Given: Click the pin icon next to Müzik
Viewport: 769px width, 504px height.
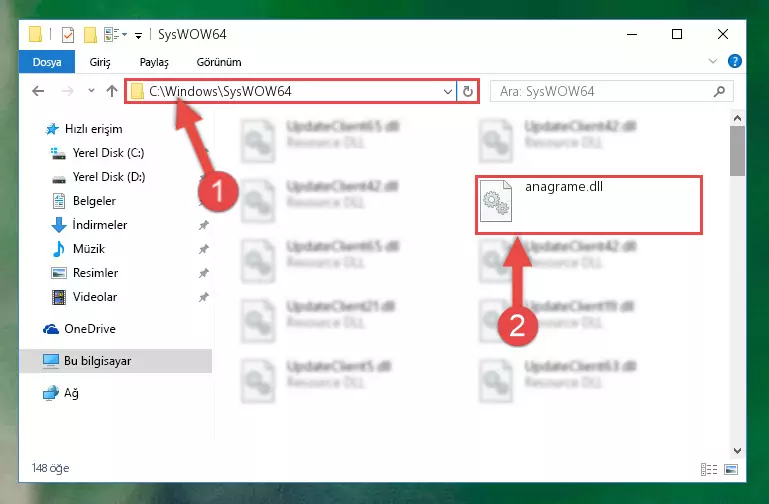Looking at the screenshot, I should coord(204,249).
